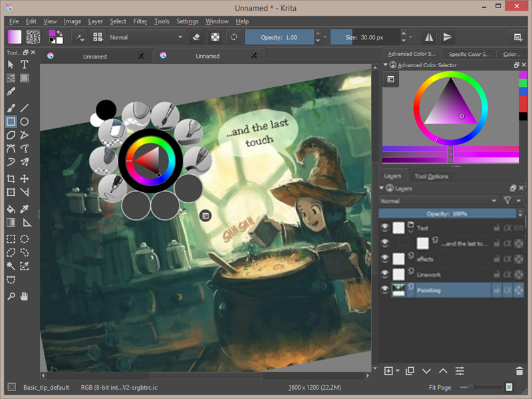Select the Ellipse tool

coord(25,122)
